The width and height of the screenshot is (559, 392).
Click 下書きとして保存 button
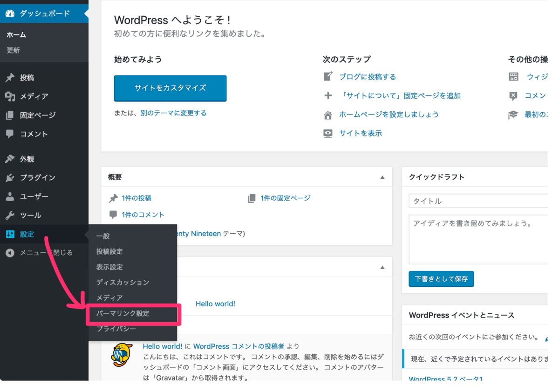pyautogui.click(x=441, y=279)
